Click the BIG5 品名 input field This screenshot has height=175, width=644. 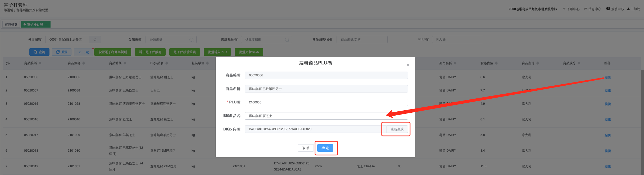315,116
